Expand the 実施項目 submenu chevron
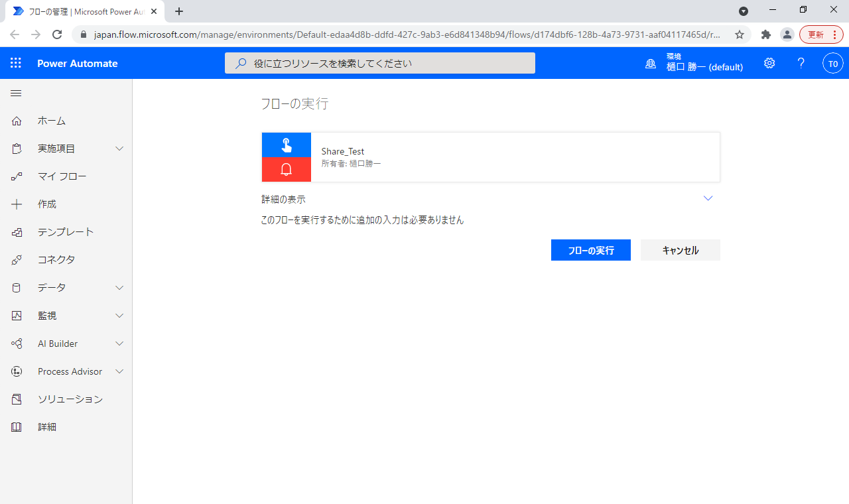 [119, 149]
